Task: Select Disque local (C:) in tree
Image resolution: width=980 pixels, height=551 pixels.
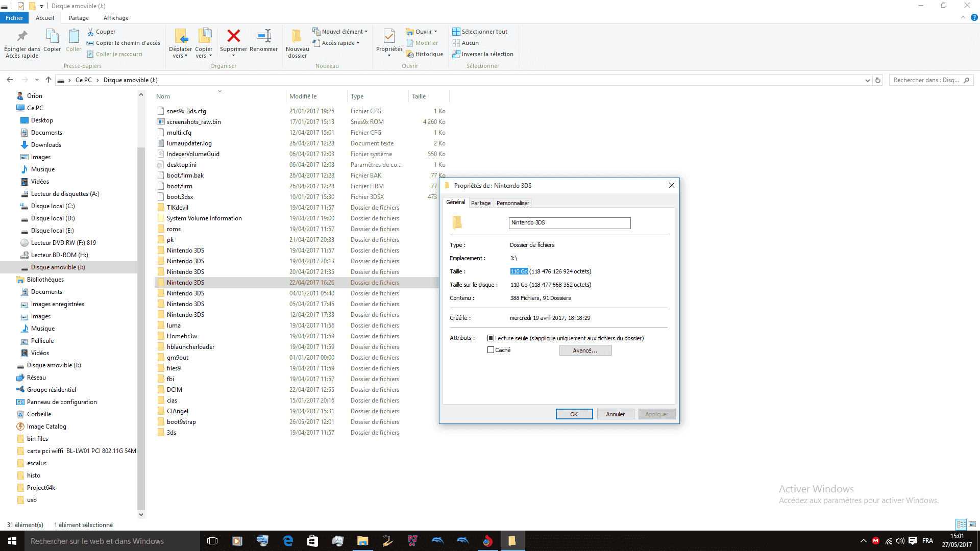Action: pyautogui.click(x=53, y=206)
